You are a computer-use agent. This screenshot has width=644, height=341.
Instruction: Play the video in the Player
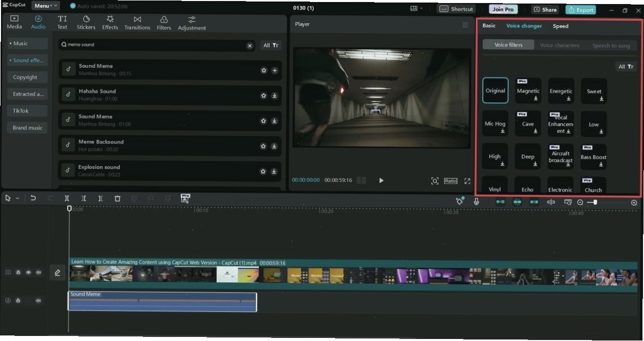381,180
